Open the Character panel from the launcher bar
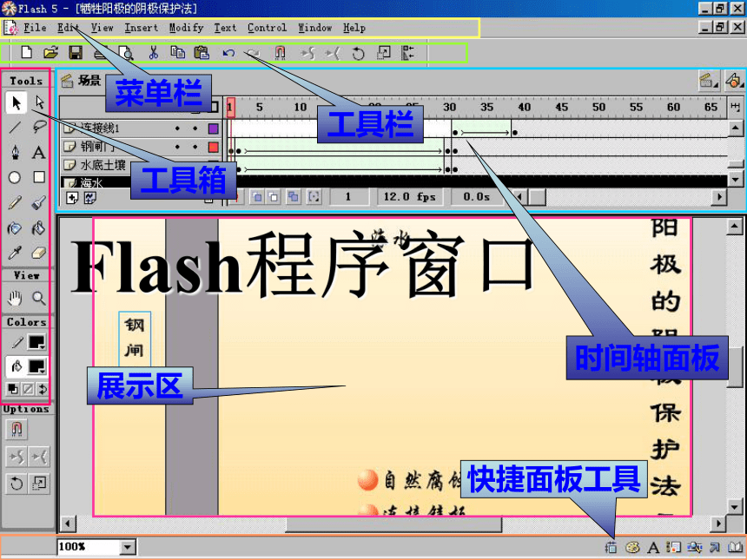This screenshot has width=747, height=560. pos(653,548)
